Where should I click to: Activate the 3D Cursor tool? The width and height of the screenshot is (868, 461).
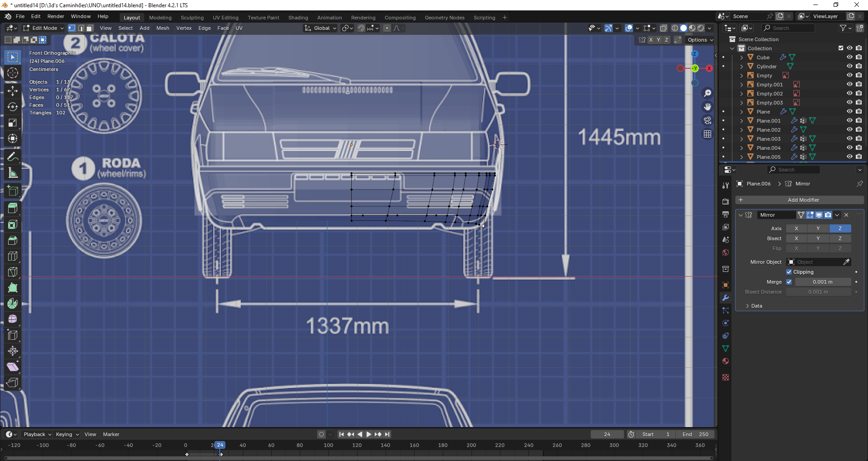(x=13, y=73)
